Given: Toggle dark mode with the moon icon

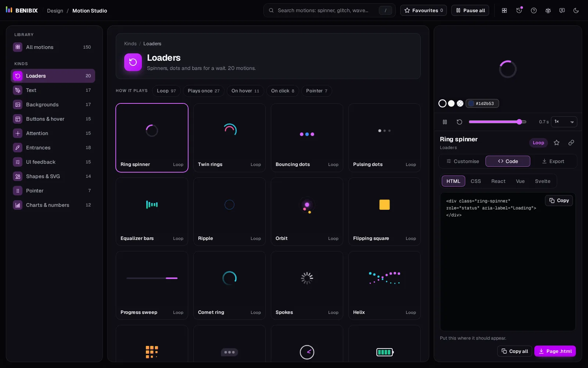Looking at the screenshot, I should pos(576,11).
